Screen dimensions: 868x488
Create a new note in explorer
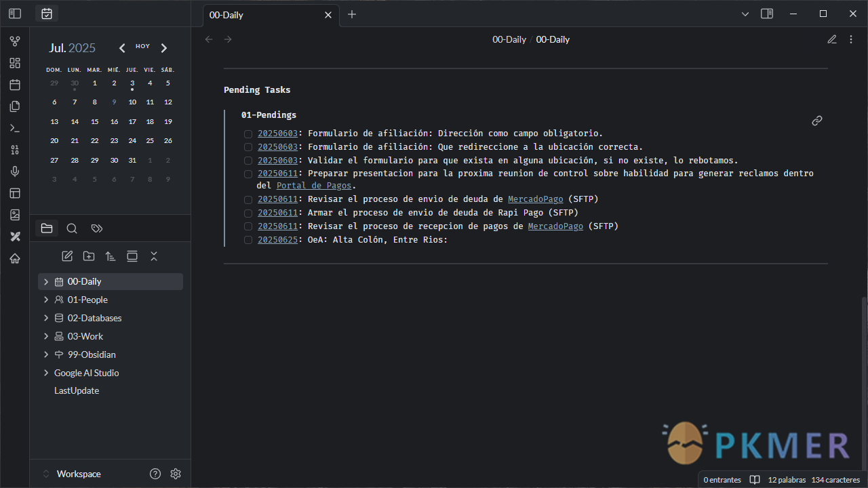67,256
